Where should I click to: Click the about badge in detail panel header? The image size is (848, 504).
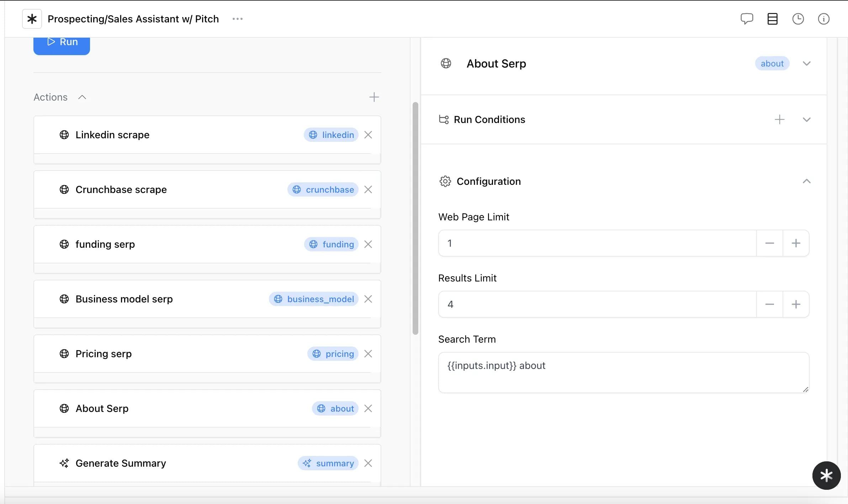pos(772,63)
